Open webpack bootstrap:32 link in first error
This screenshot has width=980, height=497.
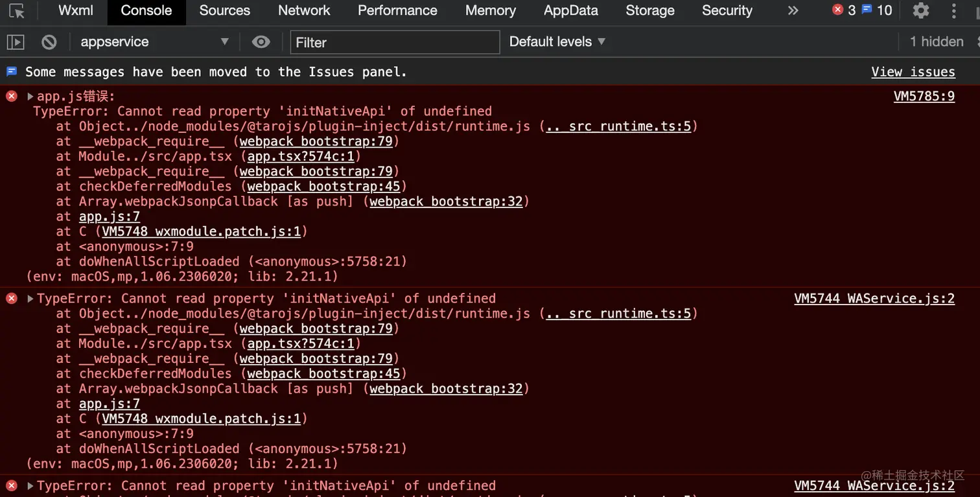point(446,202)
